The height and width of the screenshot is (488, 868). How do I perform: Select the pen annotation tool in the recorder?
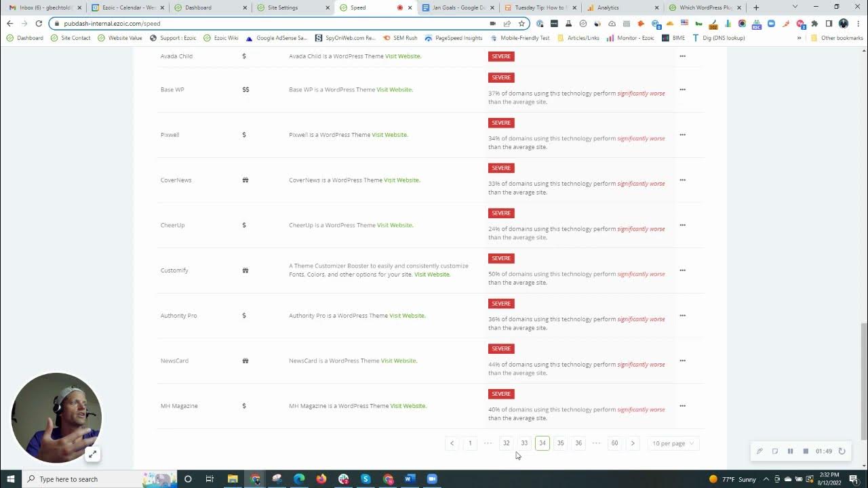759,451
